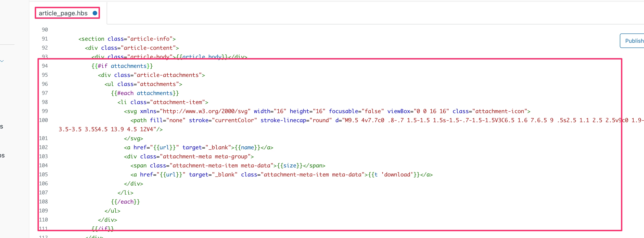Click the class="attachment-icon" attribute text
The image size is (644, 238).
pyautogui.click(x=490, y=111)
